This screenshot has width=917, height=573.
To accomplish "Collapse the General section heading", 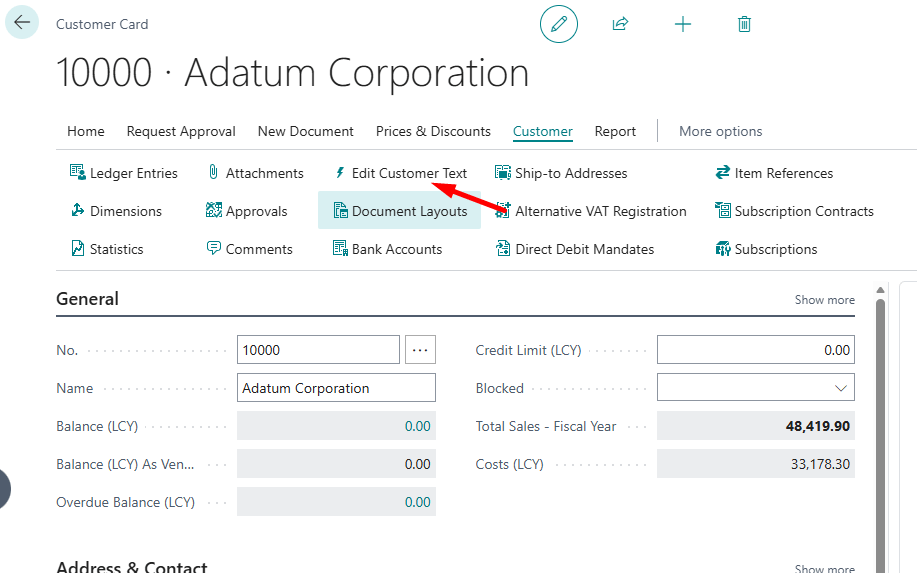I will tap(88, 299).
